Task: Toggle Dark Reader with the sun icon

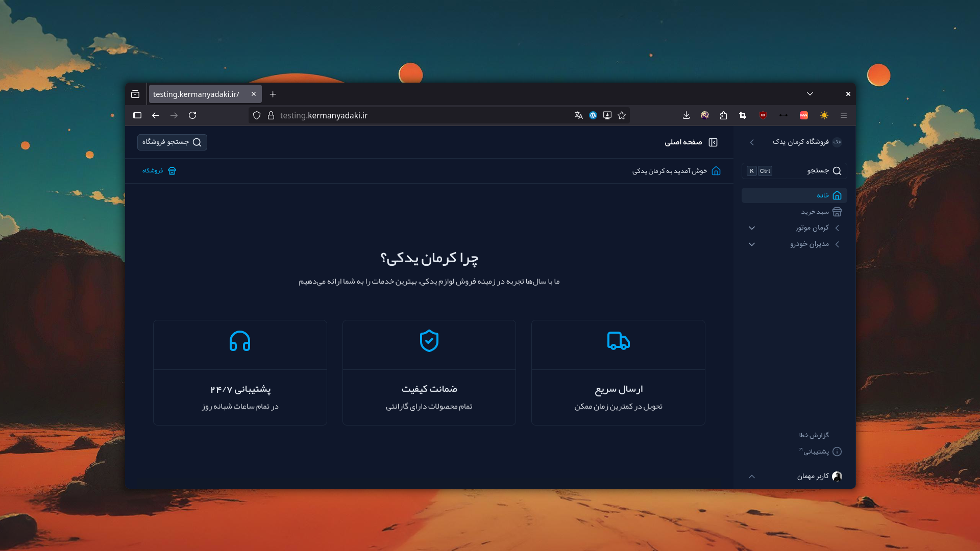Action: [x=824, y=116]
